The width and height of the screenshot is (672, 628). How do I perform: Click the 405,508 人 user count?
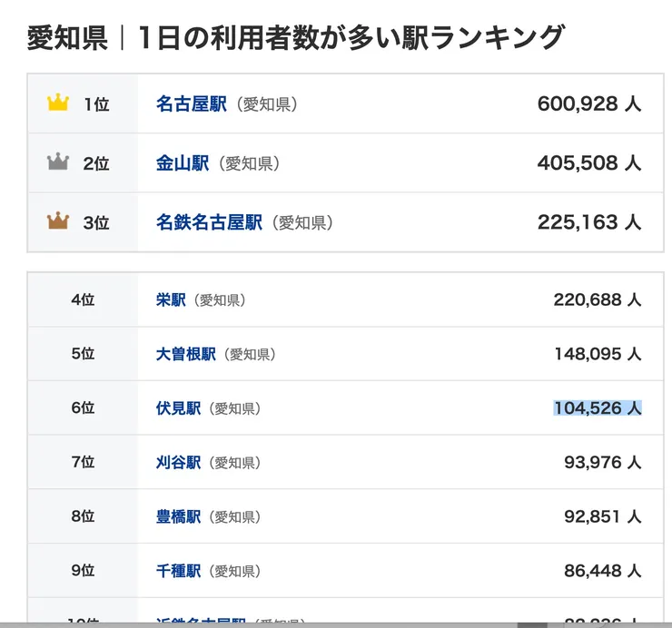coord(589,163)
